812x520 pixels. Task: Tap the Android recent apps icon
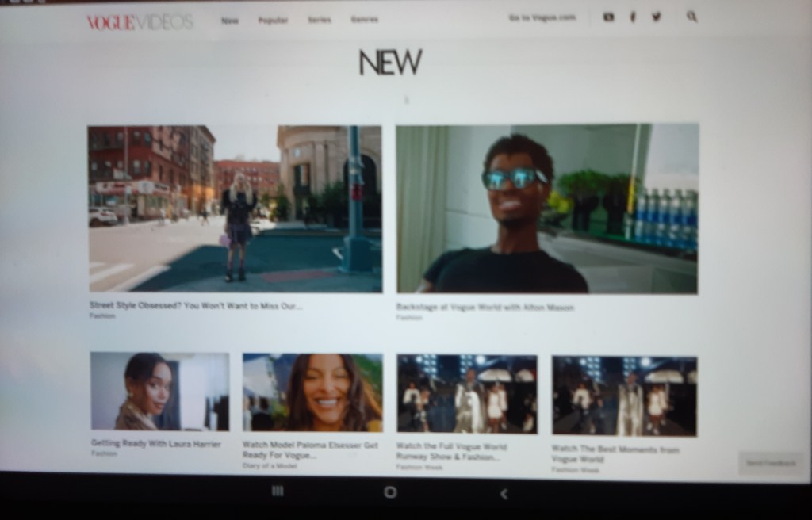point(278,491)
